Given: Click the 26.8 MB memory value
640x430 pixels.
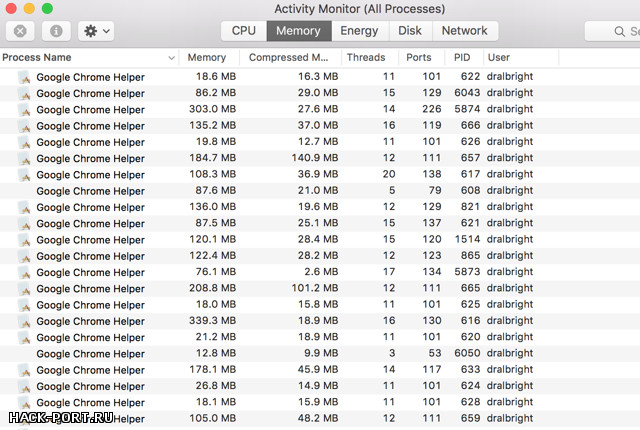Looking at the screenshot, I should coord(216,386).
